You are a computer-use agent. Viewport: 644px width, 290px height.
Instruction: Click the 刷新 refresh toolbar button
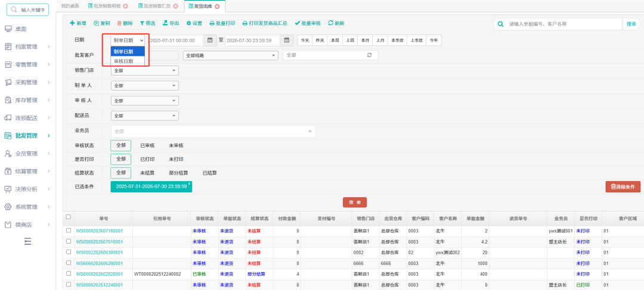[336, 23]
